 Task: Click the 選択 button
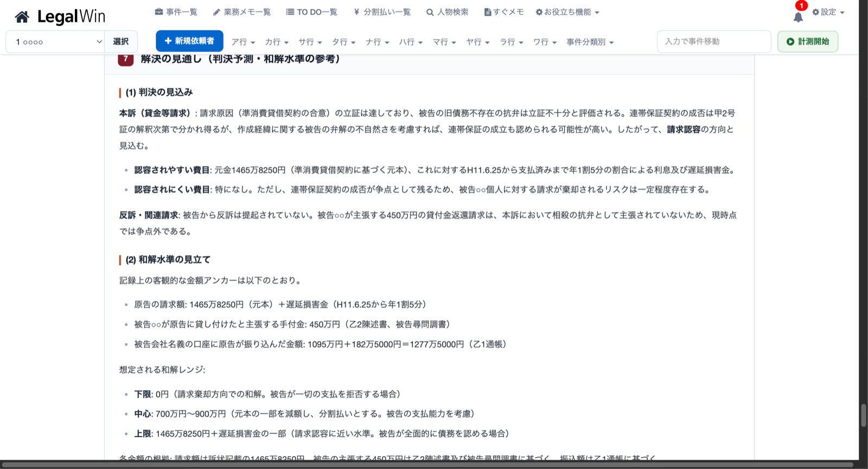point(121,42)
